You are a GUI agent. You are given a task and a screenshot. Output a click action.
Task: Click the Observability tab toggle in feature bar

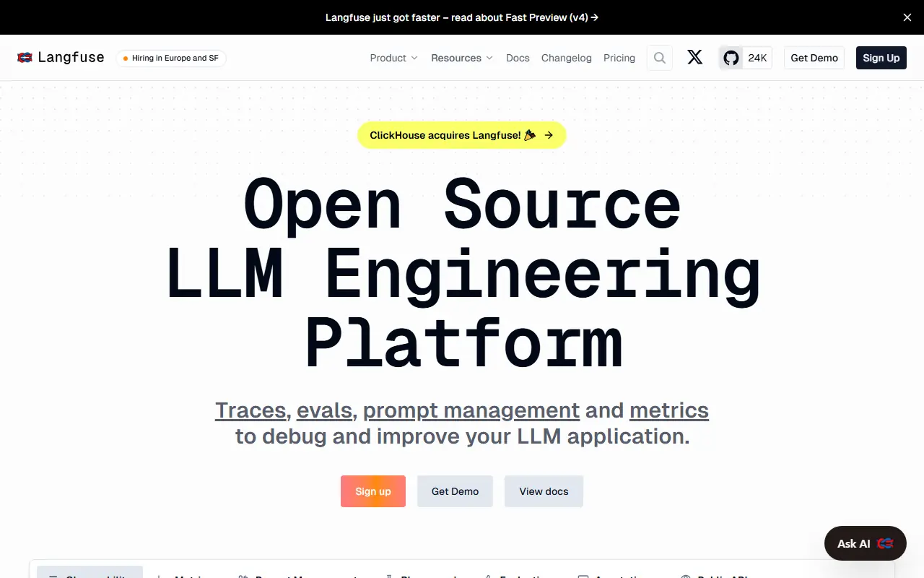coord(90,576)
